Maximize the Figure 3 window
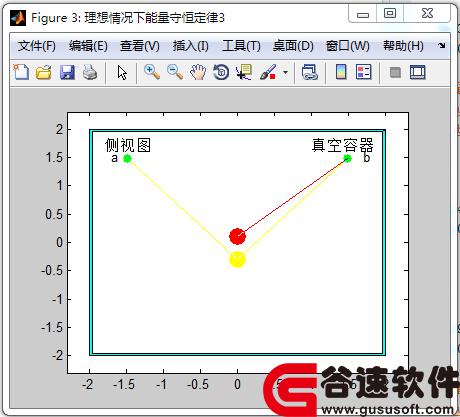Image resolution: width=460 pixels, height=417 pixels. (390, 14)
